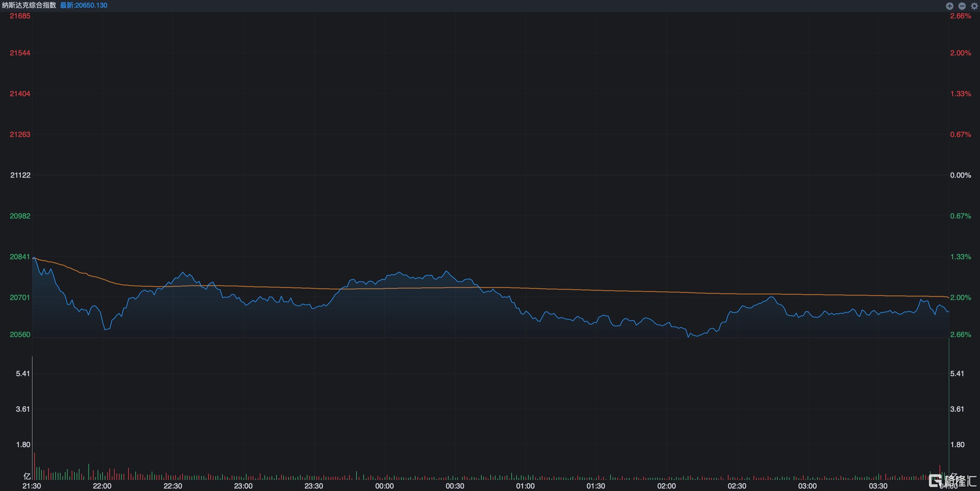Click the left-axis 1.80 volume label
The width and height of the screenshot is (980, 491).
point(23,445)
